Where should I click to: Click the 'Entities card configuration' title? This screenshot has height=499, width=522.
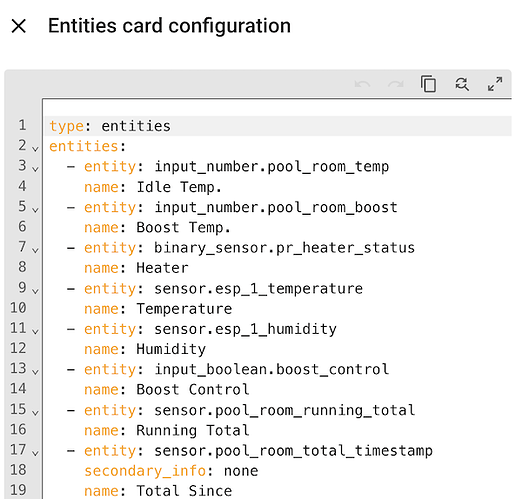pyautogui.click(x=169, y=26)
